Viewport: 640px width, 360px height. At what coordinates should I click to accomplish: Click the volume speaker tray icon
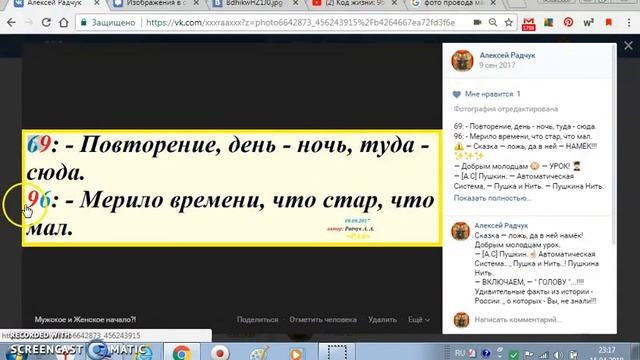pyautogui.click(x=558, y=355)
